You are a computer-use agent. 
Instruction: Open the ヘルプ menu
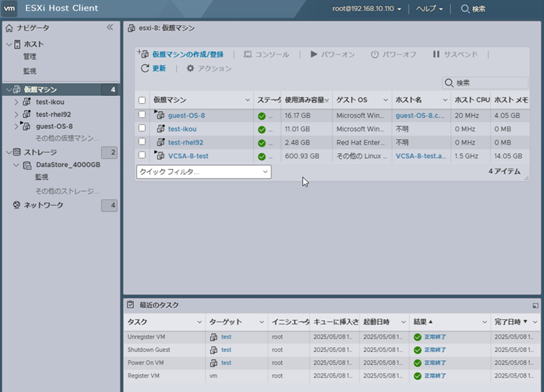(x=429, y=9)
